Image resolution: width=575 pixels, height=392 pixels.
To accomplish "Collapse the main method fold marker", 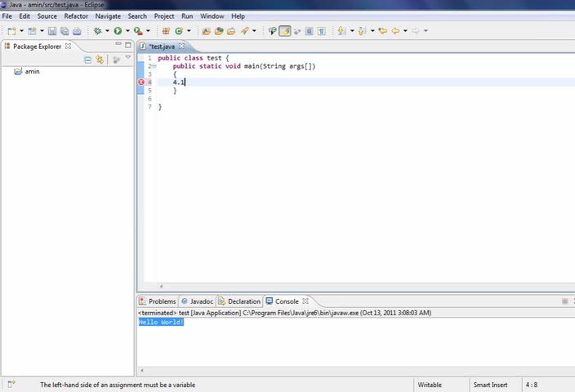I will click(154, 66).
